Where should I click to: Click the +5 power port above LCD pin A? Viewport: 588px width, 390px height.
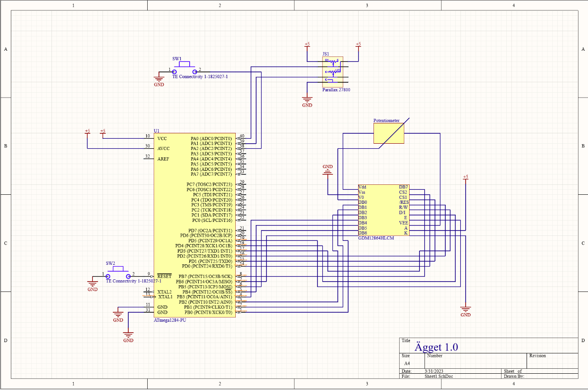click(x=466, y=177)
